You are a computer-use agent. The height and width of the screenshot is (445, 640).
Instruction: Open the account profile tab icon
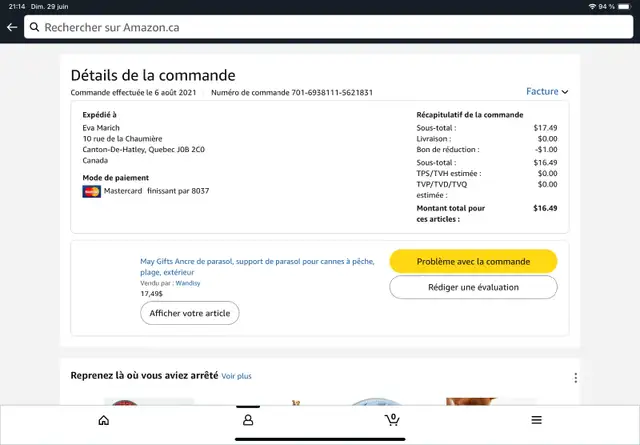248,420
